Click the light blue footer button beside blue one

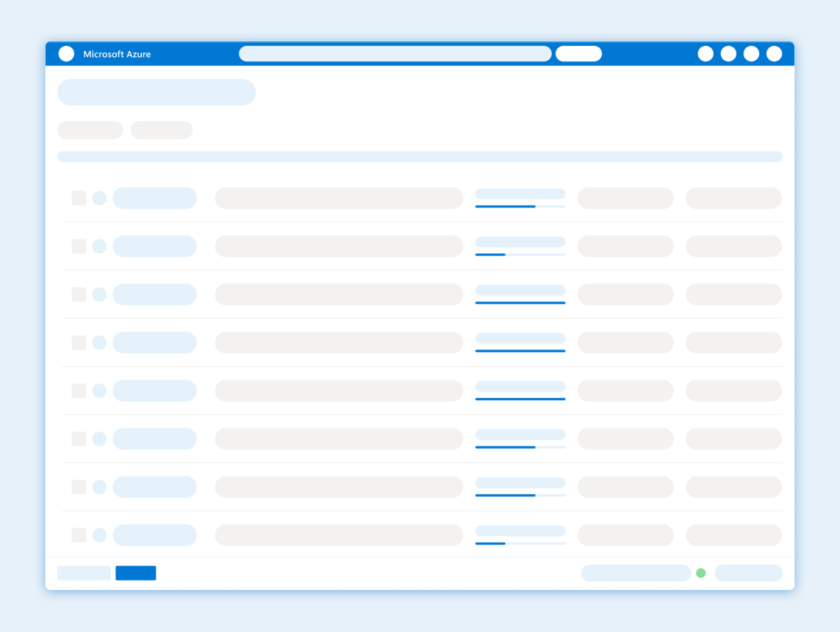(x=84, y=573)
